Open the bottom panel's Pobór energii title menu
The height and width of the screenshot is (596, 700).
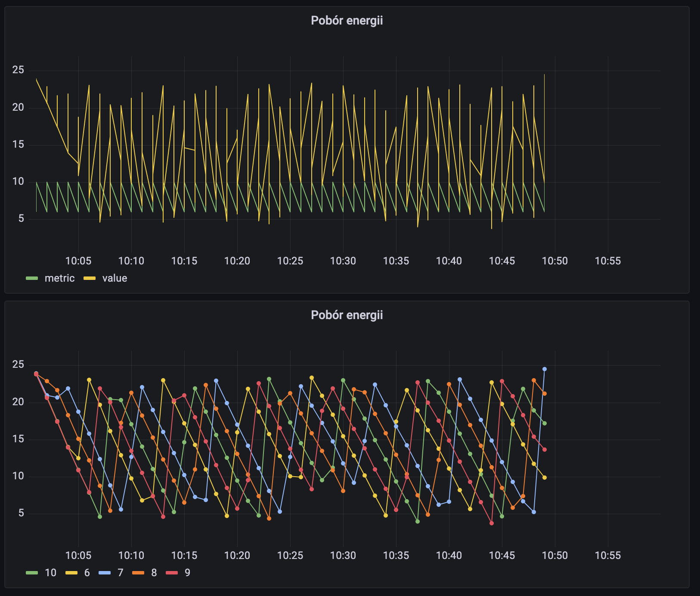click(347, 315)
